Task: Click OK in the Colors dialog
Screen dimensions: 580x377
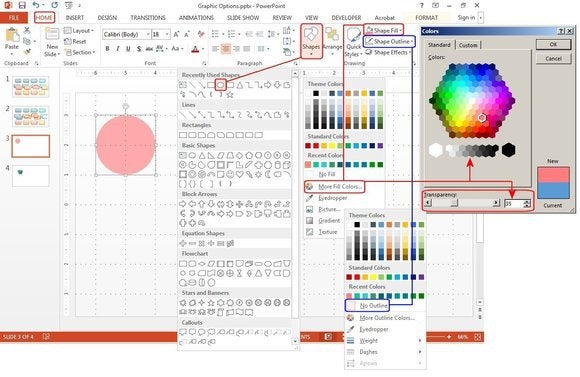Action: (x=553, y=44)
